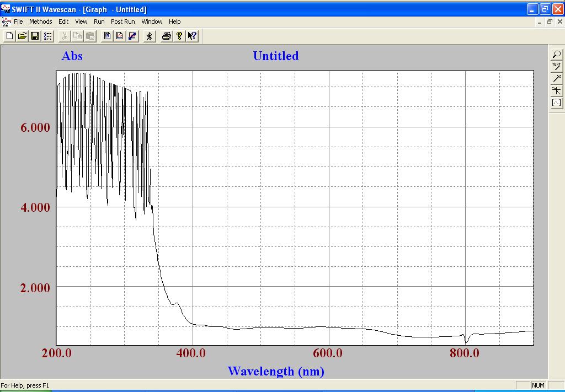This screenshot has height=392, width=565.
Task: Click the SWIFT II Wavescan title bar icon
Action: coord(6,9)
